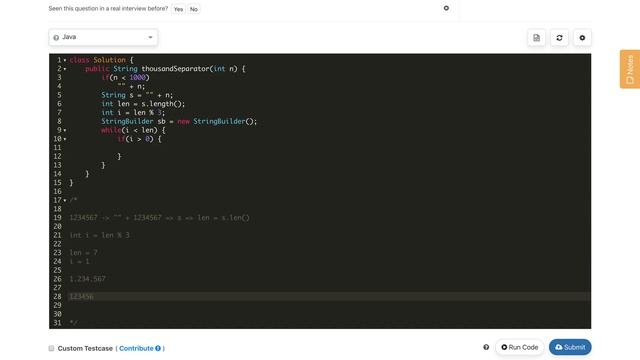Fold the if block at line 10
Image resolution: width=640 pixels, height=360 pixels.
[x=65, y=139]
